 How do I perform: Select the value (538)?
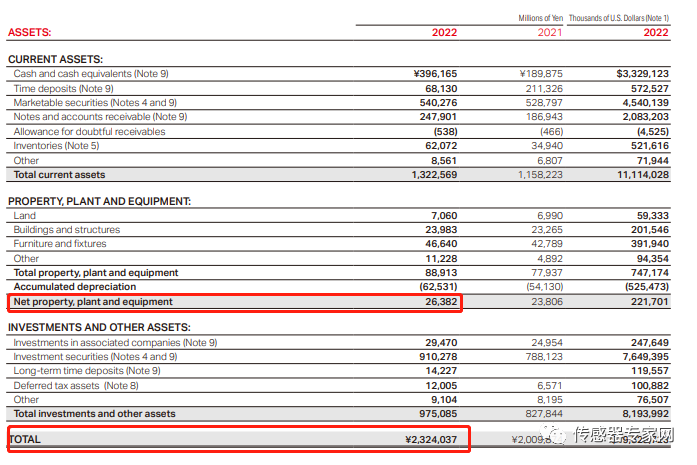(445, 132)
